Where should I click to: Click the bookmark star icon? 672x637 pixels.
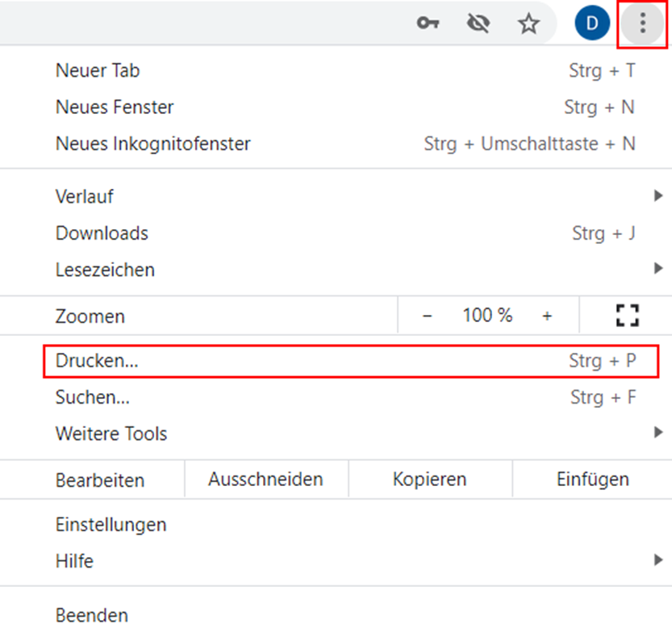point(528,24)
